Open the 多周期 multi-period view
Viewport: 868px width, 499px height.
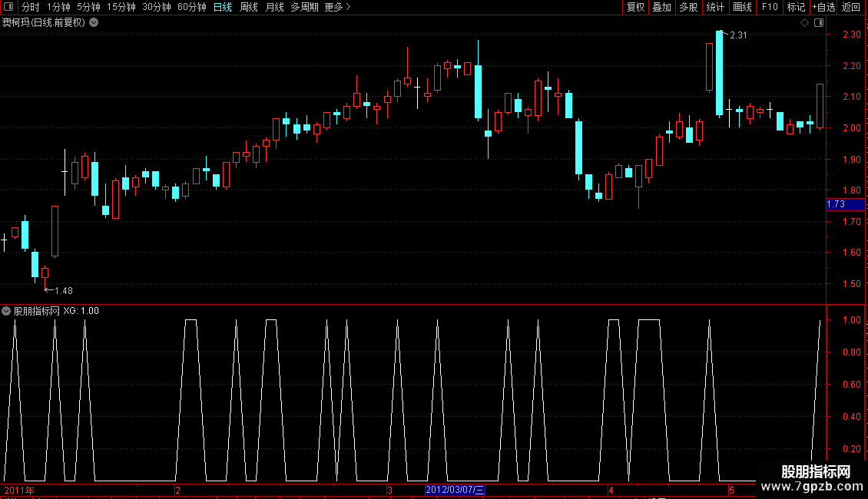(304, 7)
